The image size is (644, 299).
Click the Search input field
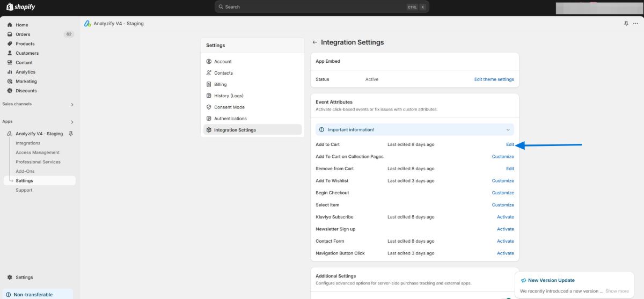pos(322,7)
